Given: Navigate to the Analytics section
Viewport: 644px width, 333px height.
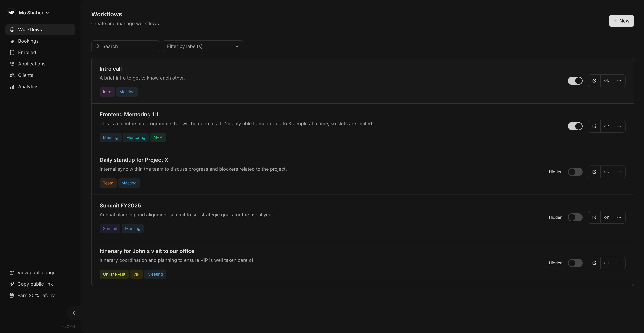Looking at the screenshot, I should pyautogui.click(x=28, y=87).
